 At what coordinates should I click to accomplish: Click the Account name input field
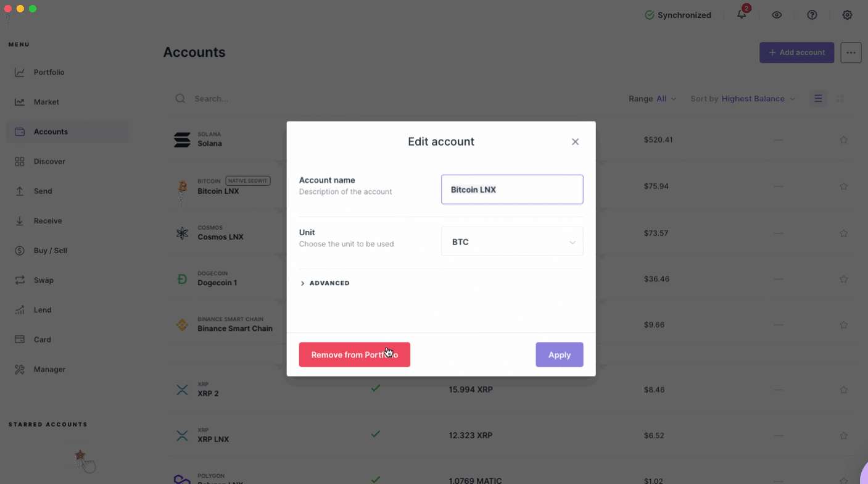(512, 190)
